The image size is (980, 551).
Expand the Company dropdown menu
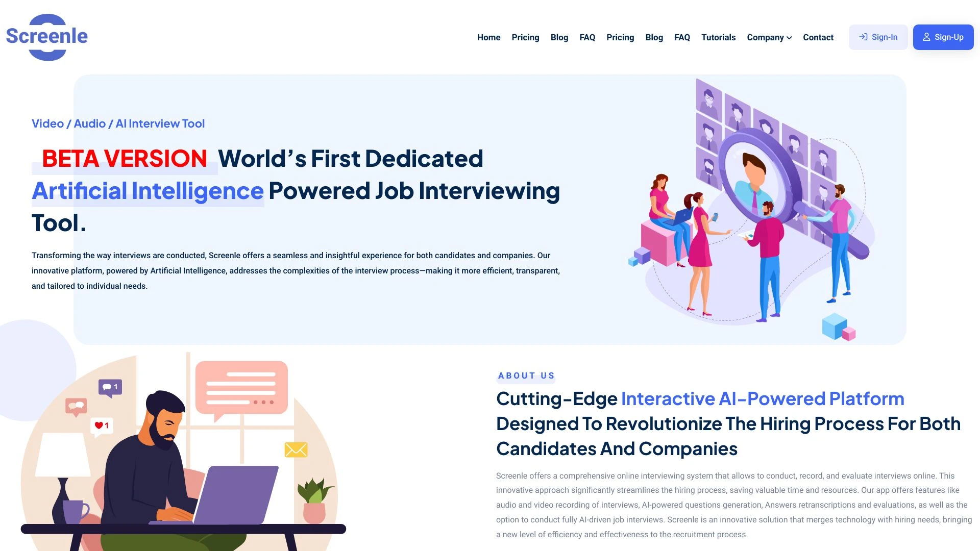[x=769, y=37]
